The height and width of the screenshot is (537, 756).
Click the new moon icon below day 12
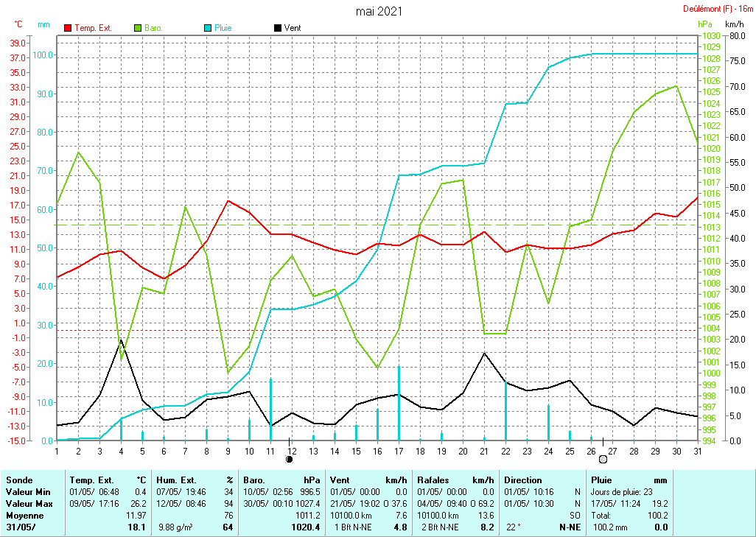(x=289, y=459)
